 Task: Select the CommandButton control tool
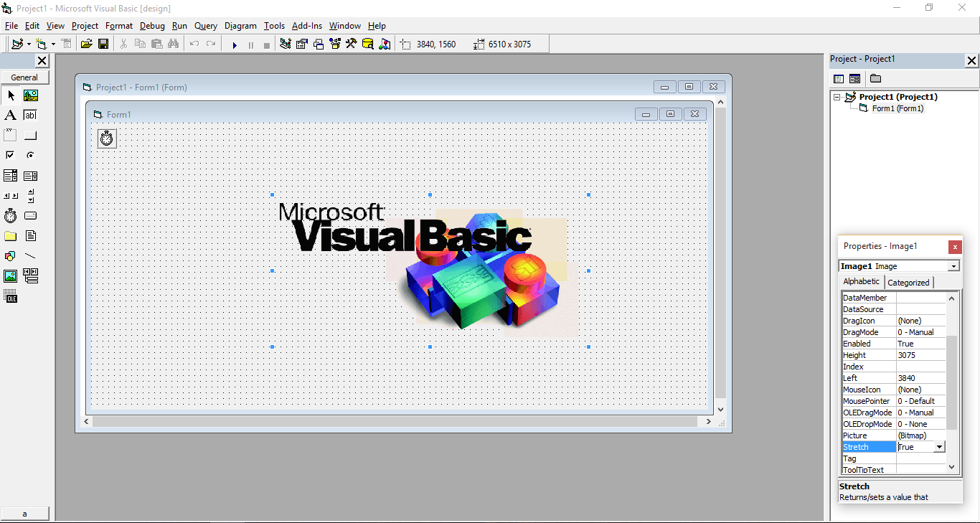pos(31,136)
